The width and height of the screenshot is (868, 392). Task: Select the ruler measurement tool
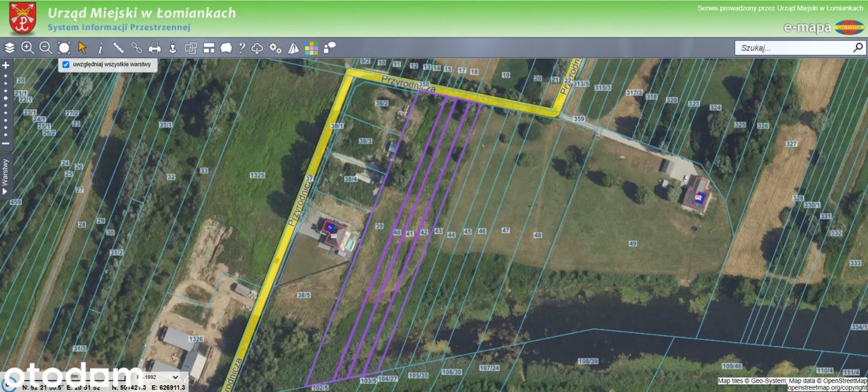[118, 47]
